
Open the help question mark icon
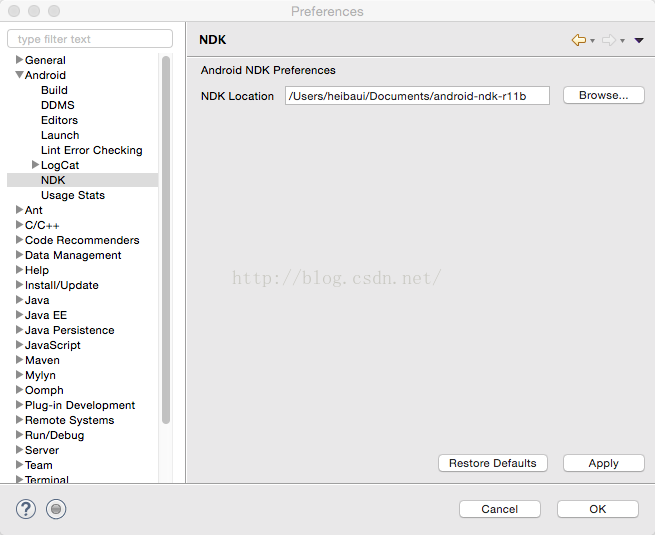[x=26, y=509]
